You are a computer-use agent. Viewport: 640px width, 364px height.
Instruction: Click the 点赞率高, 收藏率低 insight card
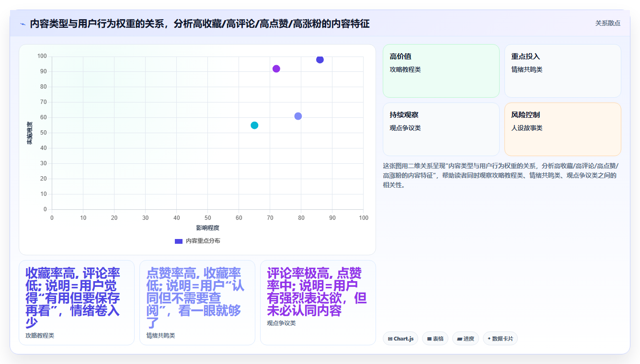point(197,303)
